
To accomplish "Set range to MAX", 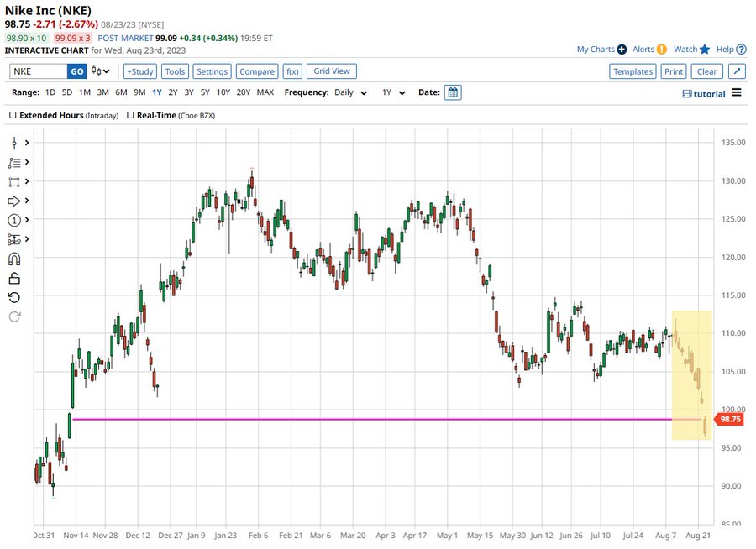I will (x=265, y=92).
